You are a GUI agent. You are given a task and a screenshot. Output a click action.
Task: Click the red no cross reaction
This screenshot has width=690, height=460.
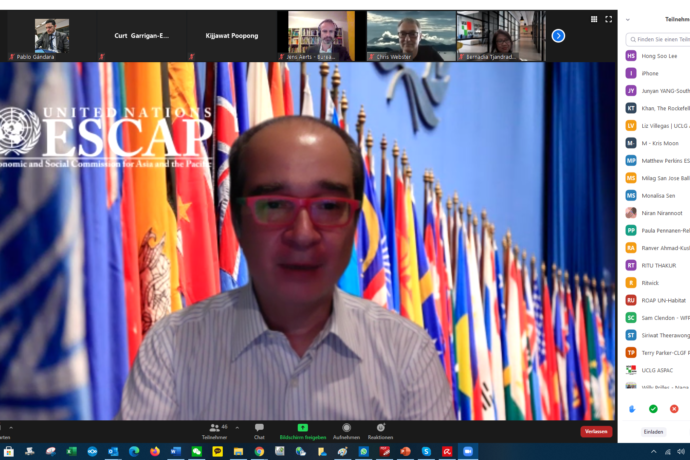pos(674,409)
